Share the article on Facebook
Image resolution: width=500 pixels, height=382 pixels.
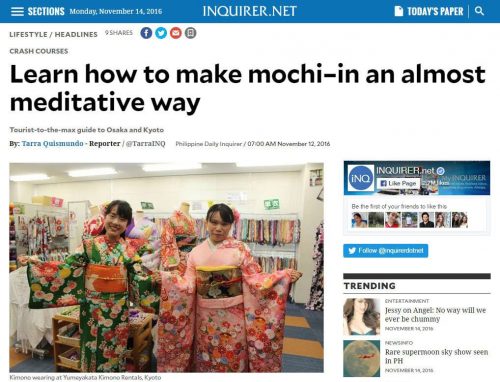(x=146, y=33)
